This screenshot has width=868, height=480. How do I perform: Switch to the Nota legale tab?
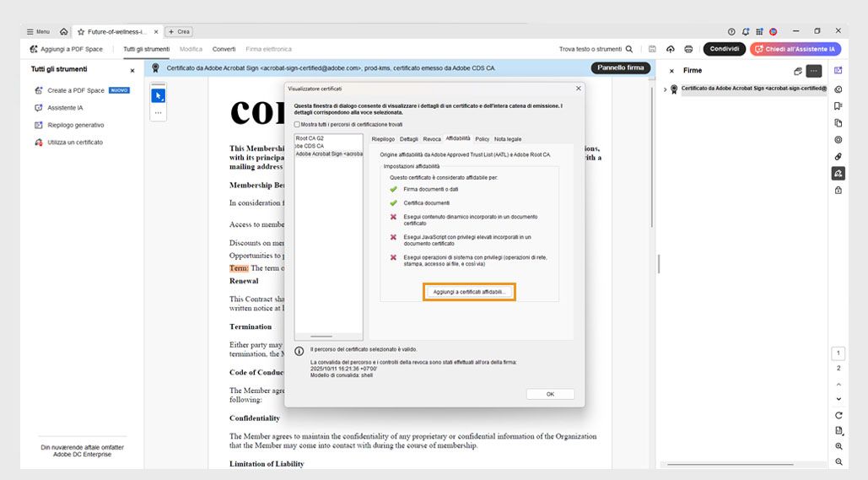[x=508, y=139]
